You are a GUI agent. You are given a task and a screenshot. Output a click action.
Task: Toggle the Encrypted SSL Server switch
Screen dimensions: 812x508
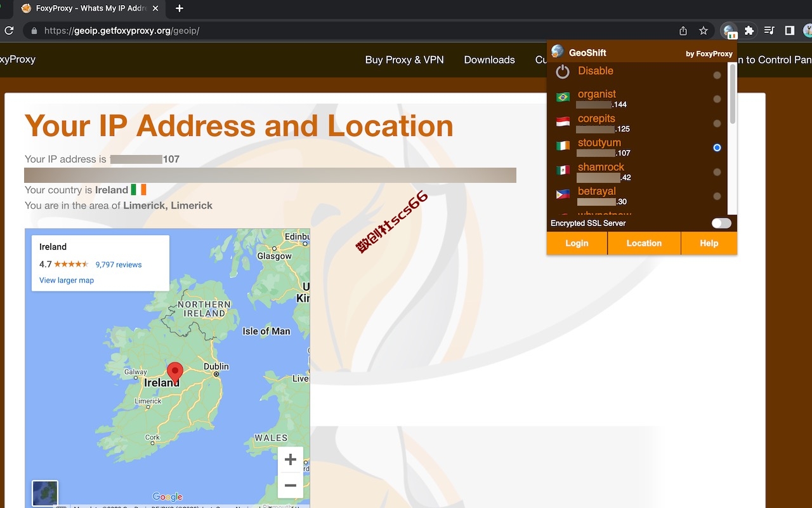[721, 223]
